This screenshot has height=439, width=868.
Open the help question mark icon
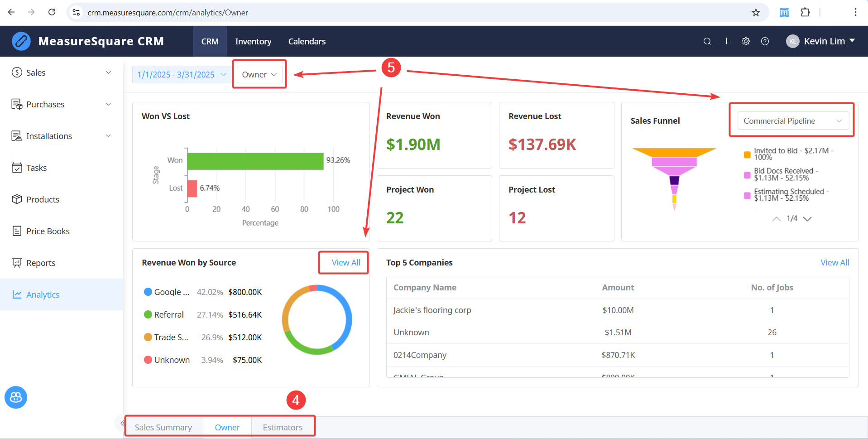point(765,41)
